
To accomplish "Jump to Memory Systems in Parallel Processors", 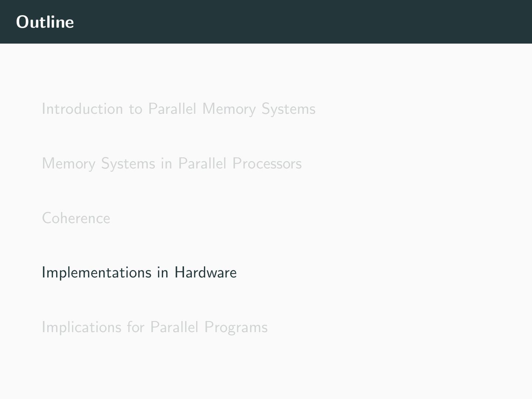I will click(171, 164).
